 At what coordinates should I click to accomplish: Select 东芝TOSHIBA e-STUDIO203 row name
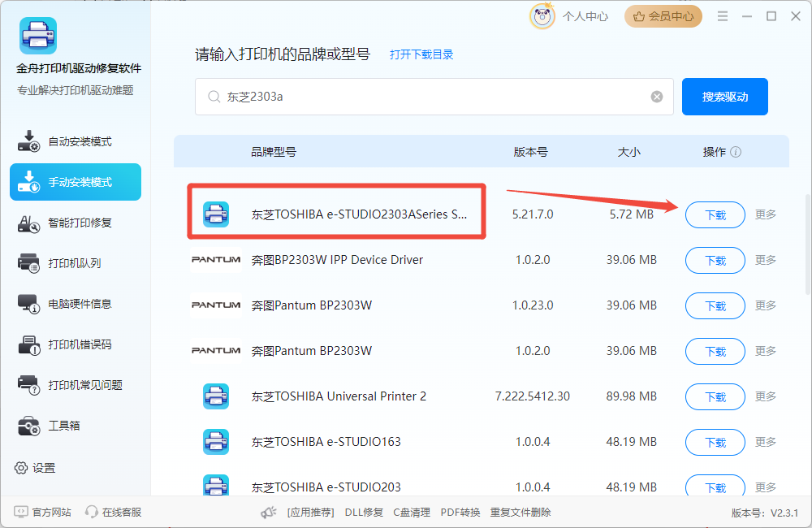click(x=326, y=487)
